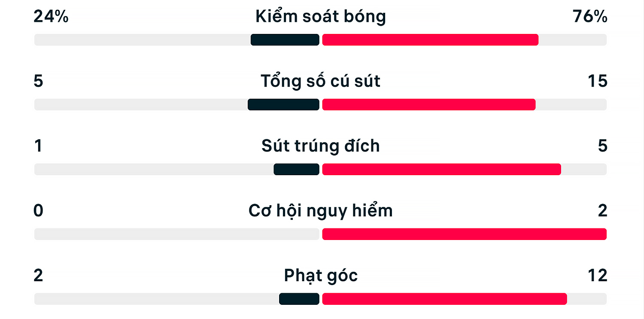Click the red Kiểm soát bóng bar
644x319 pixels.
pos(430,40)
